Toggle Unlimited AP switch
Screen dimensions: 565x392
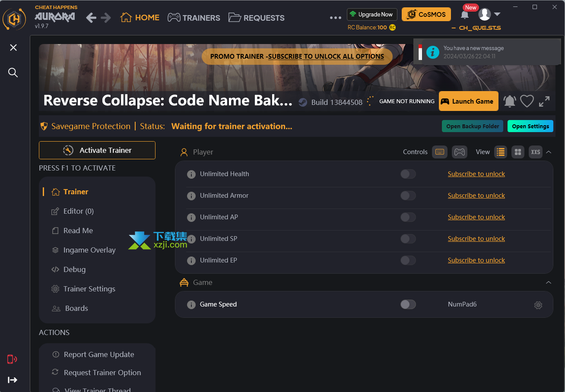pos(408,217)
